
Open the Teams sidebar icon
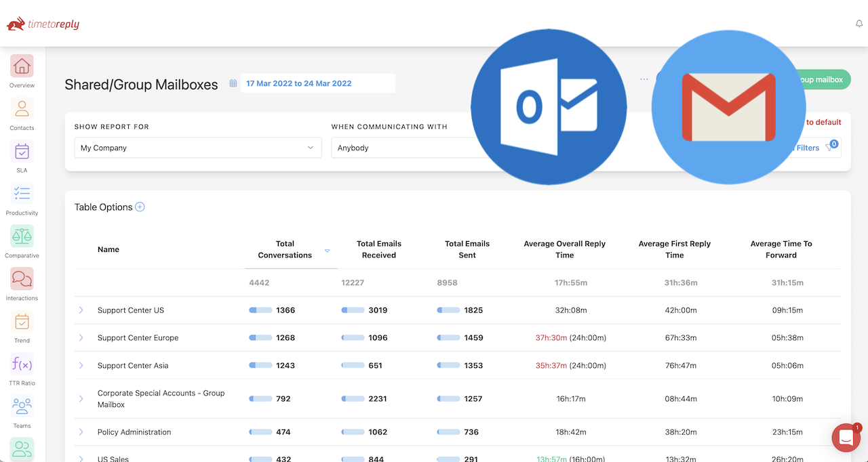pyautogui.click(x=22, y=406)
